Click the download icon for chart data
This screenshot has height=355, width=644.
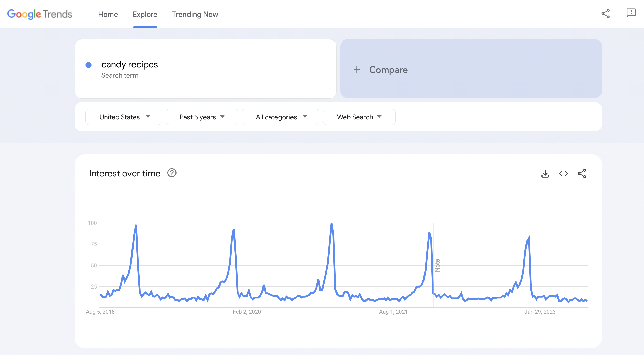pos(545,173)
